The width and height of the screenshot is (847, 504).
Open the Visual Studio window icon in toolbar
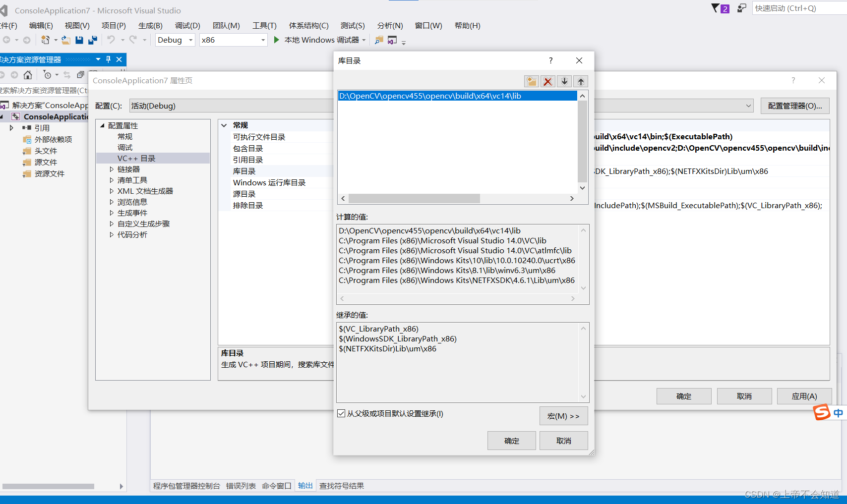(392, 40)
